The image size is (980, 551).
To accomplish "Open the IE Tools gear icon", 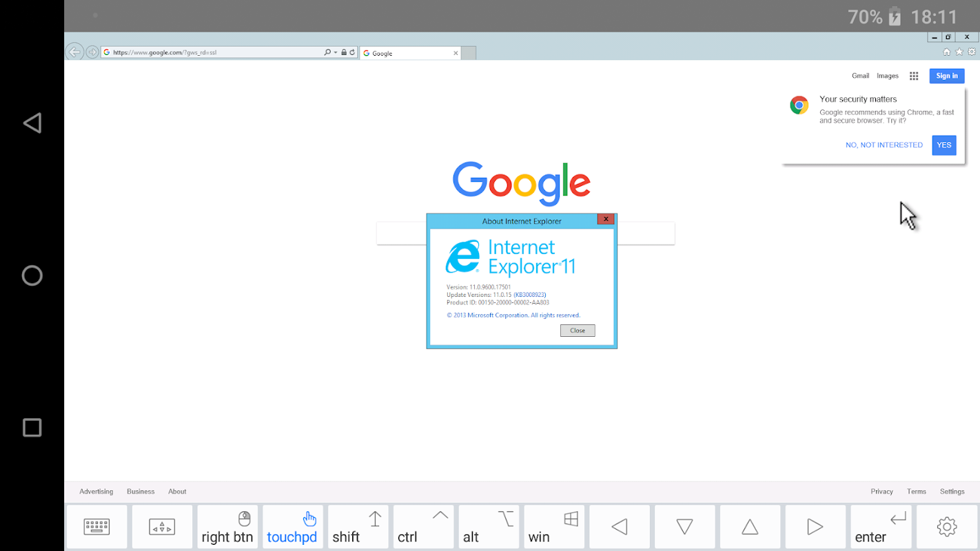I will click(972, 52).
